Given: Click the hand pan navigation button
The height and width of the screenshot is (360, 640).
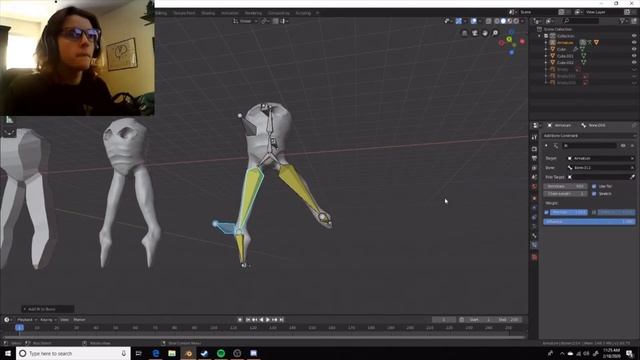Looking at the screenshot, I should tap(485, 33).
